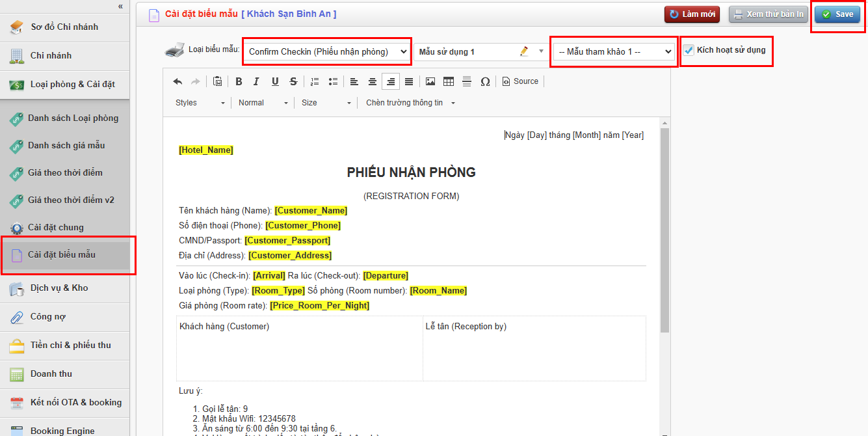Click the editor's vertical scrollbar

pos(664,228)
